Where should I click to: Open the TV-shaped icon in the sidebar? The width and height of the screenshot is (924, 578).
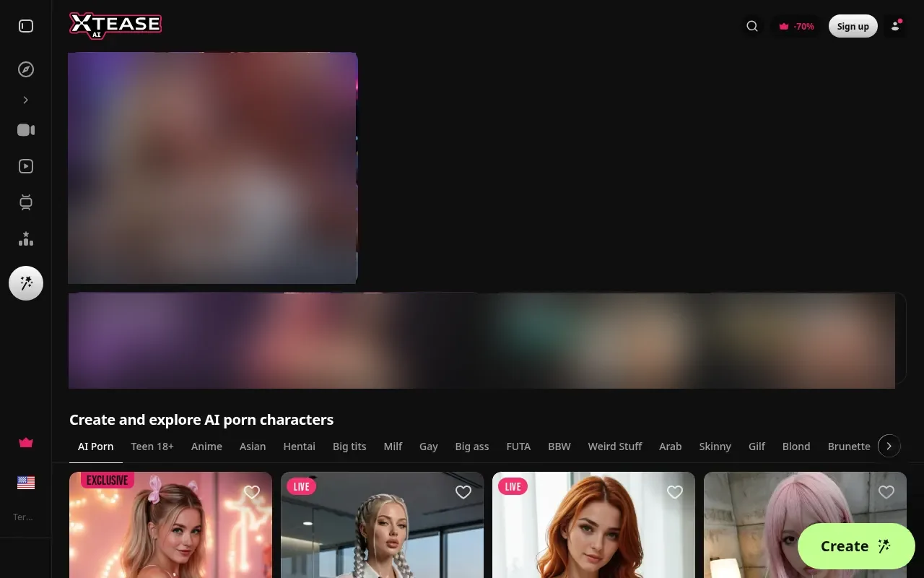[x=26, y=202]
